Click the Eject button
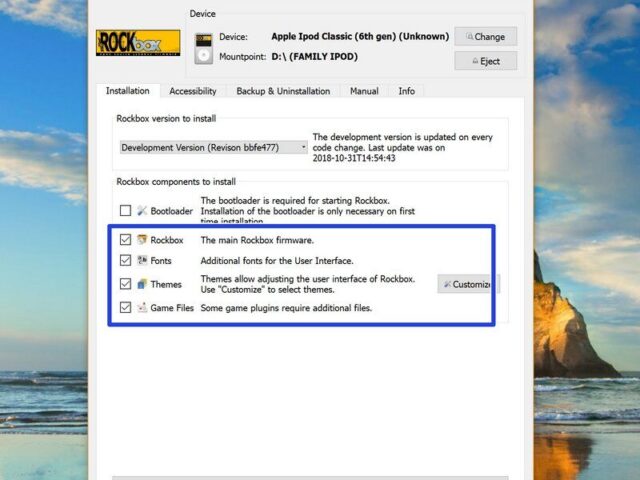640x480 pixels. [x=486, y=61]
